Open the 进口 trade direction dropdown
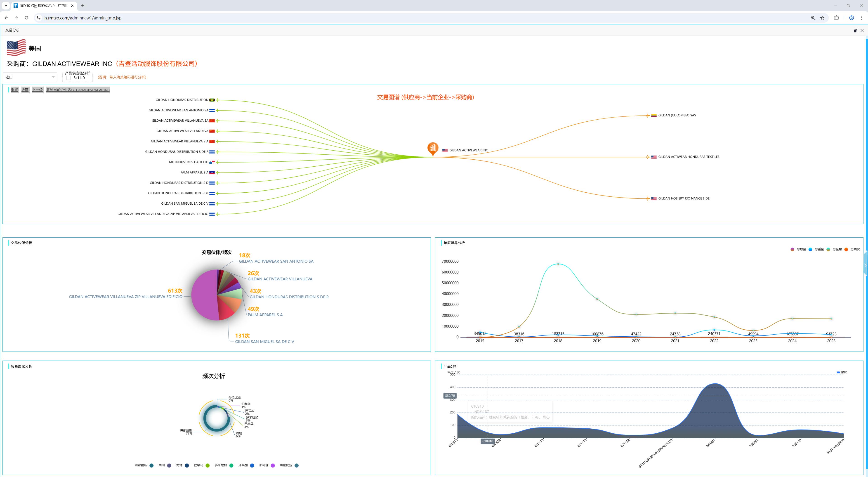Viewport: 868px width, 477px height. tap(30, 77)
